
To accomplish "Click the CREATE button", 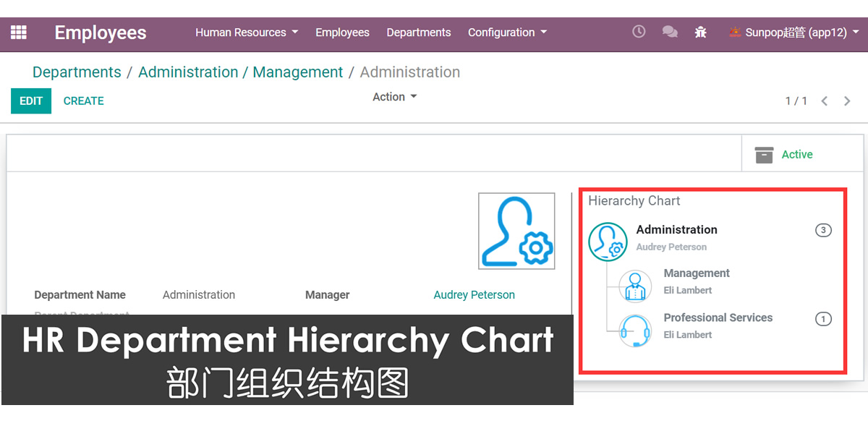I will click(84, 101).
